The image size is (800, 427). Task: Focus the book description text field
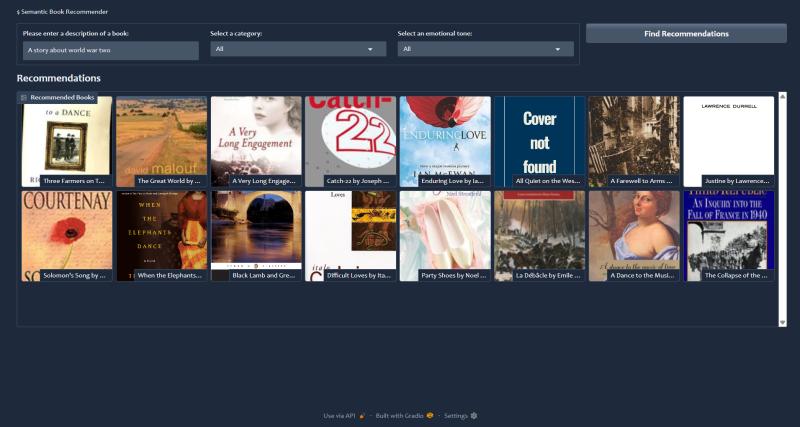(111, 51)
